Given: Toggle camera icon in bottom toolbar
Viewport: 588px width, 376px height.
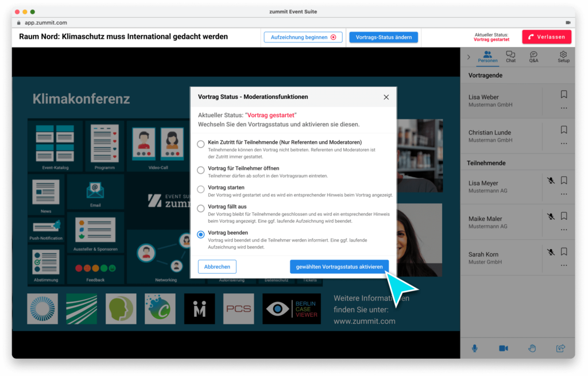Looking at the screenshot, I should click(x=503, y=348).
